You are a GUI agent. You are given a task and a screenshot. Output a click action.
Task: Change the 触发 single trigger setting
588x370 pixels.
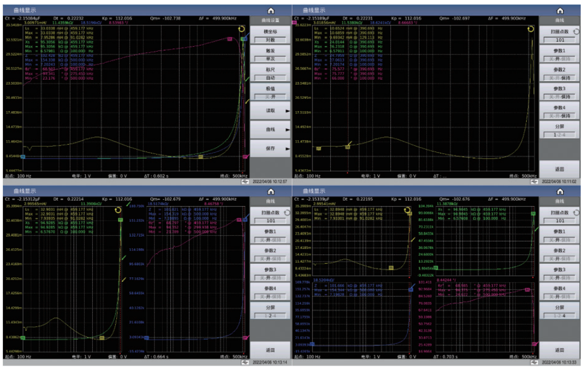[x=270, y=58]
